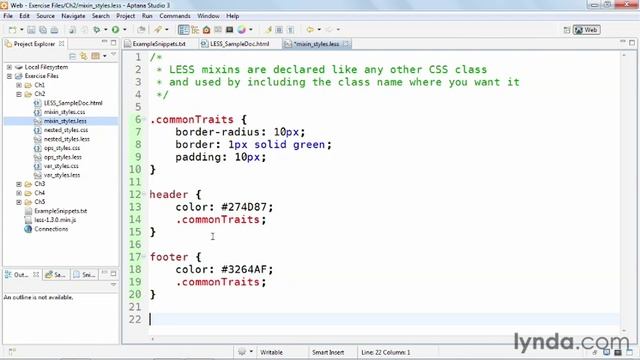Maximize the editor area
Image resolution: width=640 pixels, height=360 pixels.
(x=632, y=42)
